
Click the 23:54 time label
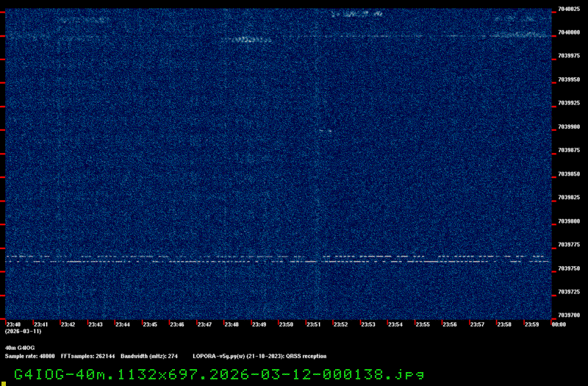tap(395, 324)
